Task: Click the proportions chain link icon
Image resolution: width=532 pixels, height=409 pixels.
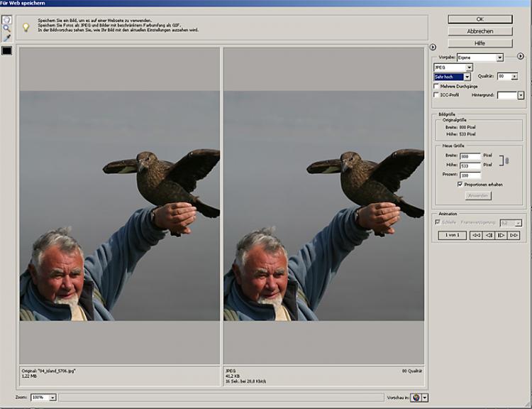Action: coord(505,160)
